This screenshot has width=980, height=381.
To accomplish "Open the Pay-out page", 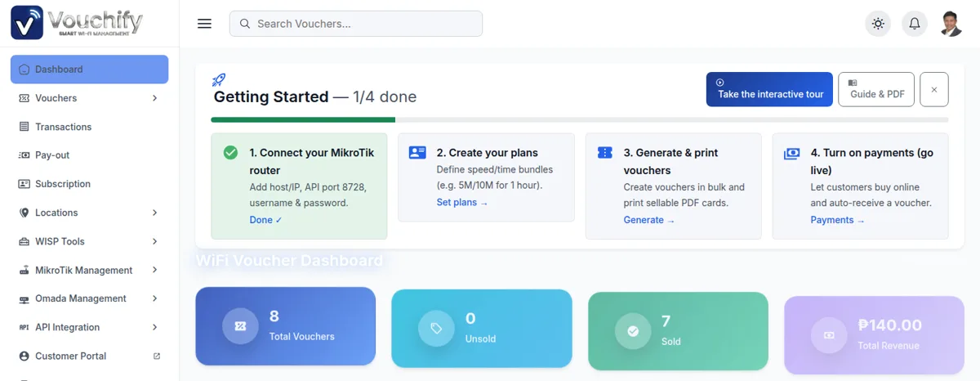I will click(x=89, y=155).
